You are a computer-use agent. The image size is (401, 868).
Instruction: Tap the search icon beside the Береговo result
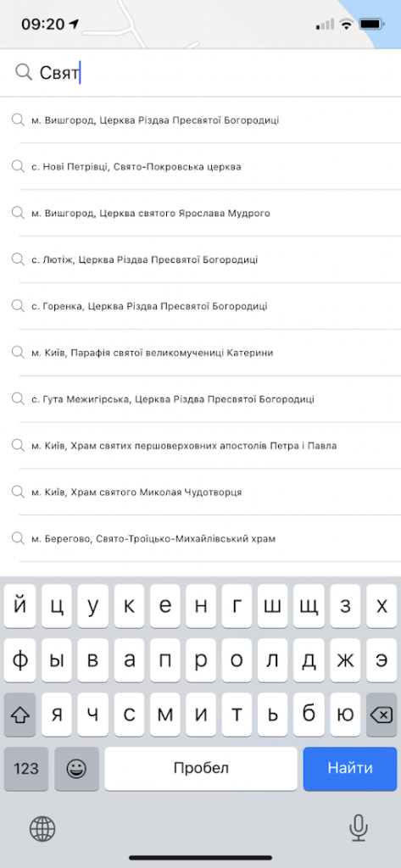point(18,538)
